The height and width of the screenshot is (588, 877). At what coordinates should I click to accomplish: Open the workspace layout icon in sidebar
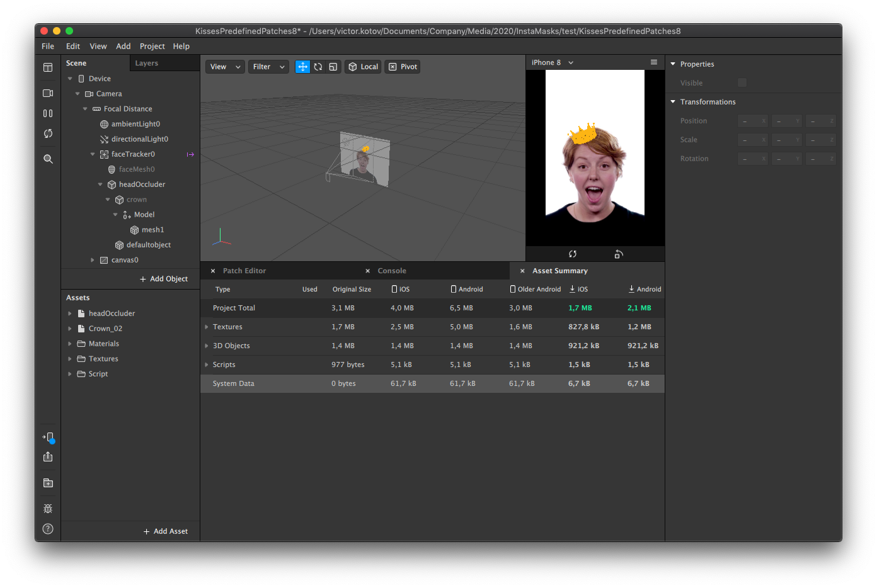click(x=48, y=67)
